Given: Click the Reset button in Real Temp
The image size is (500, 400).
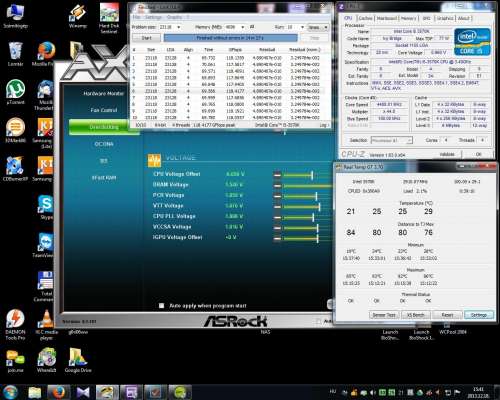Looking at the screenshot, I should (447, 315).
